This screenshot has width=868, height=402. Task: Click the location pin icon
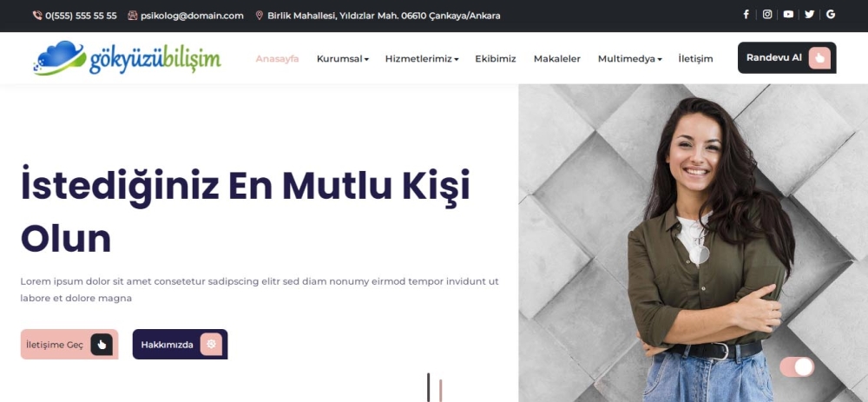point(259,16)
